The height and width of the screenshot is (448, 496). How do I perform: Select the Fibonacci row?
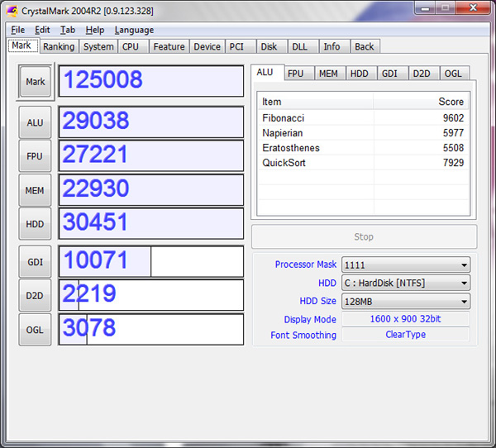[x=363, y=117]
